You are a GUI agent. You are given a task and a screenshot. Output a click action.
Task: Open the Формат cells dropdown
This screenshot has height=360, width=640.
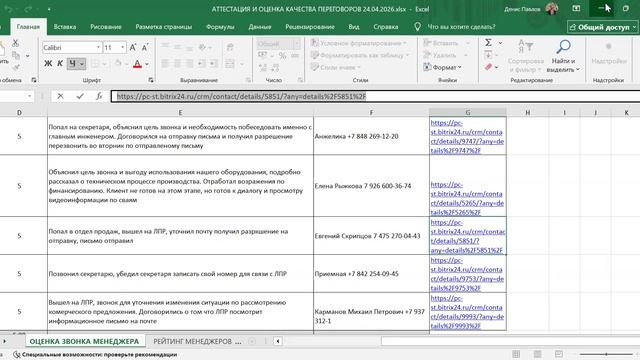442,67
